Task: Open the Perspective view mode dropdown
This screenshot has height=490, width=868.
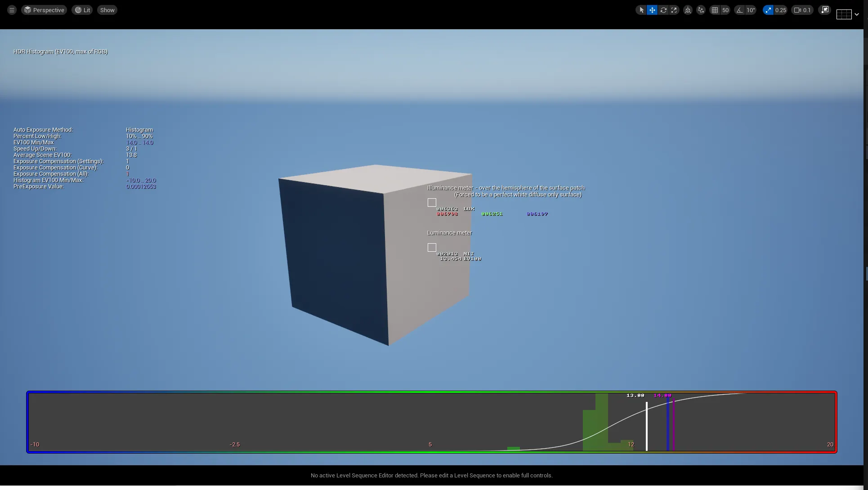Action: pos(44,10)
